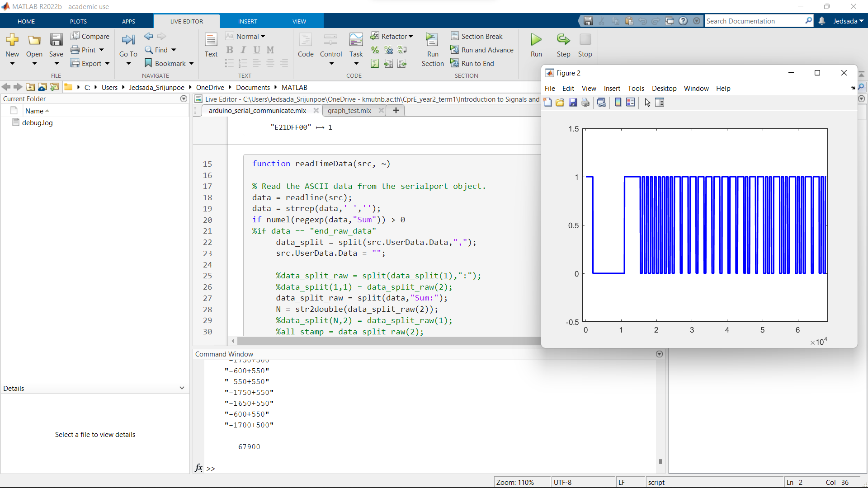Screen dimensions: 868x488
Task: Expand the Export dropdown arrow
Action: (108, 64)
